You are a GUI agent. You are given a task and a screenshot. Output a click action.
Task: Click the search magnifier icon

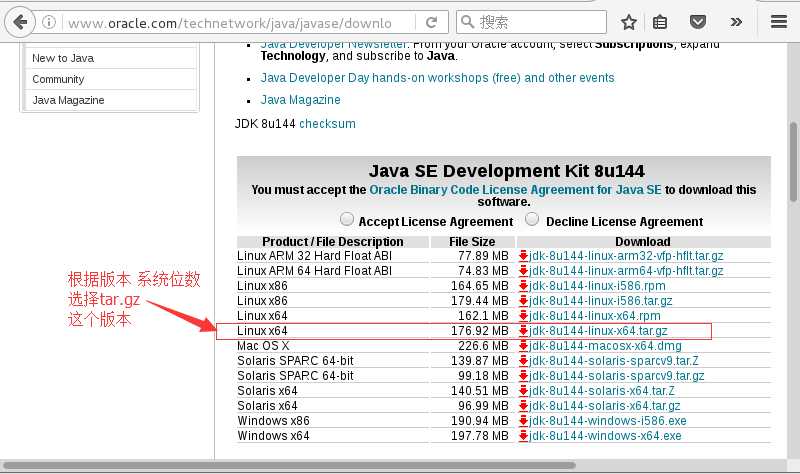467,22
